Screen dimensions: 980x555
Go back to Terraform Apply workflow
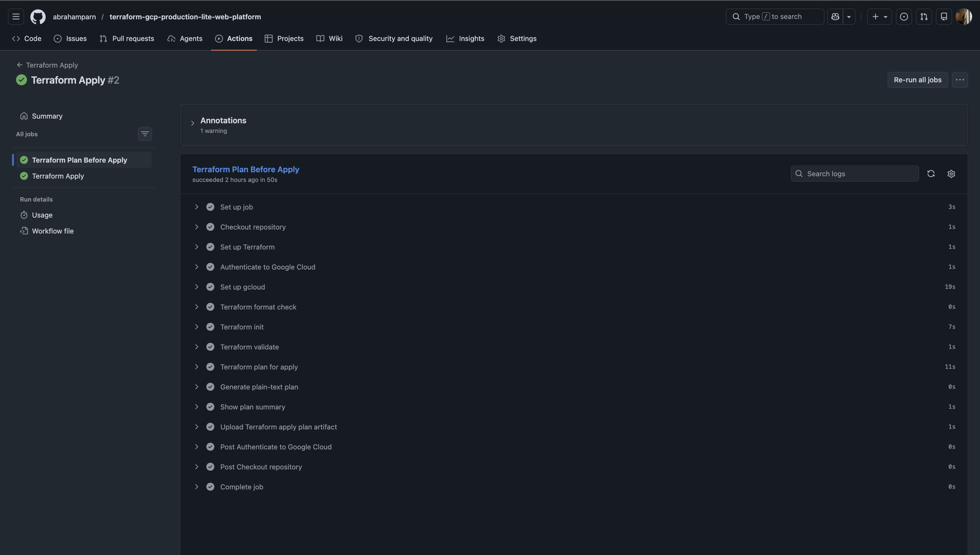click(x=47, y=65)
